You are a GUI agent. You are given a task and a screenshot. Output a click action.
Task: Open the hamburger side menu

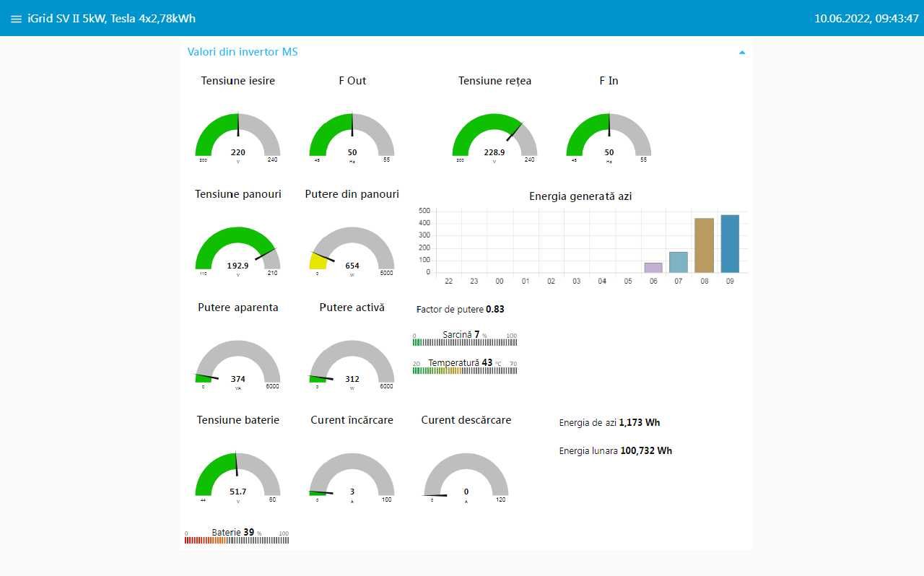(16, 19)
